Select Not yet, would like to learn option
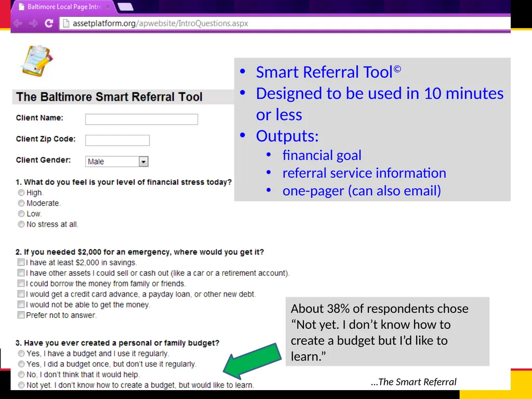This screenshot has width=532, height=399. [x=21, y=385]
